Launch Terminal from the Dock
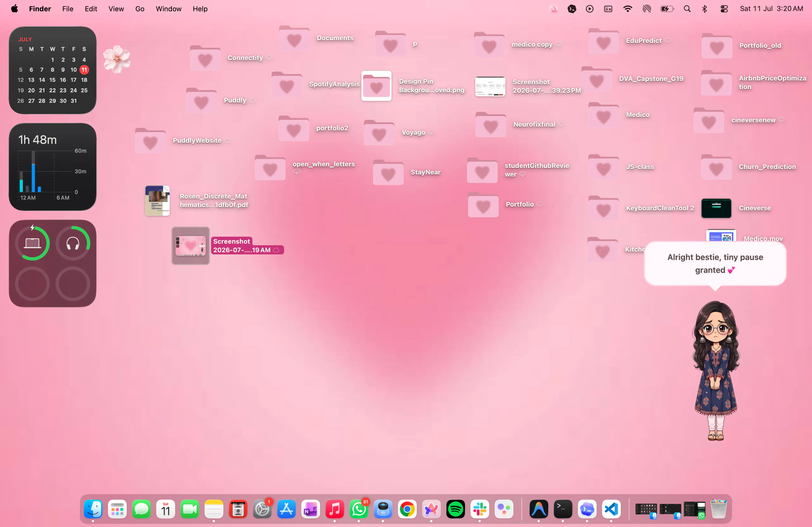Viewport: 812px width, 527px height. pos(563,509)
